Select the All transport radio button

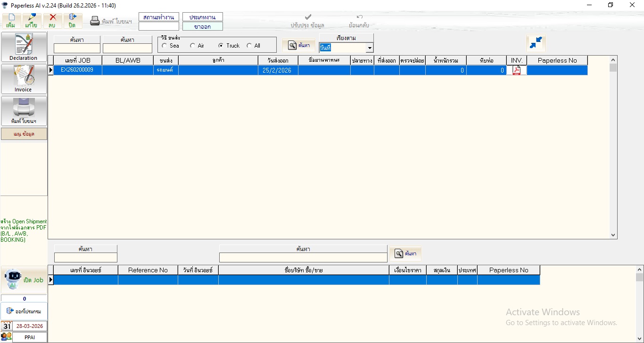249,46
